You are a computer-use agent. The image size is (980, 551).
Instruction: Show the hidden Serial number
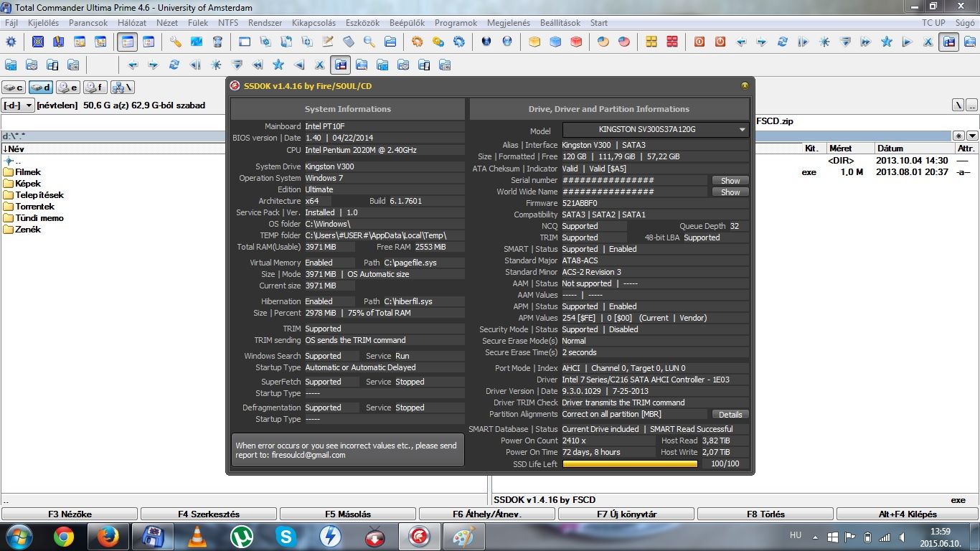[x=730, y=181]
